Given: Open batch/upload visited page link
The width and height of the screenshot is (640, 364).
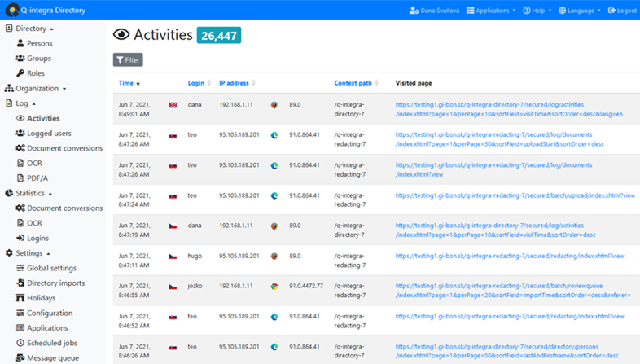Looking at the screenshot, I should (515, 196).
